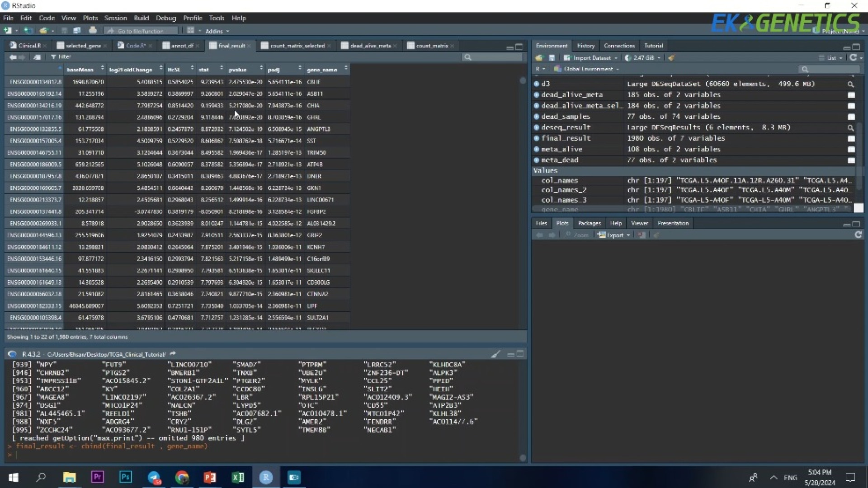Open meta_dead table via grid icon
Viewport: 868px width, 488px height.
click(851, 160)
